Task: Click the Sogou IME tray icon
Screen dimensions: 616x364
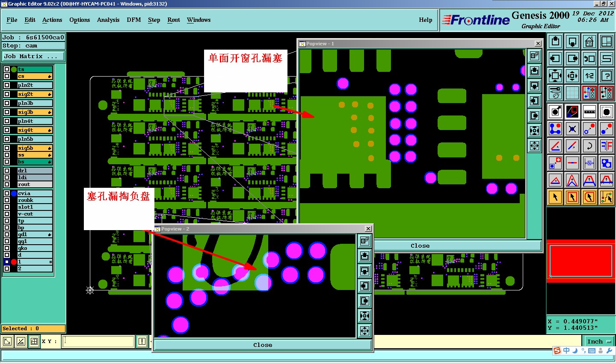Action: tap(557, 351)
